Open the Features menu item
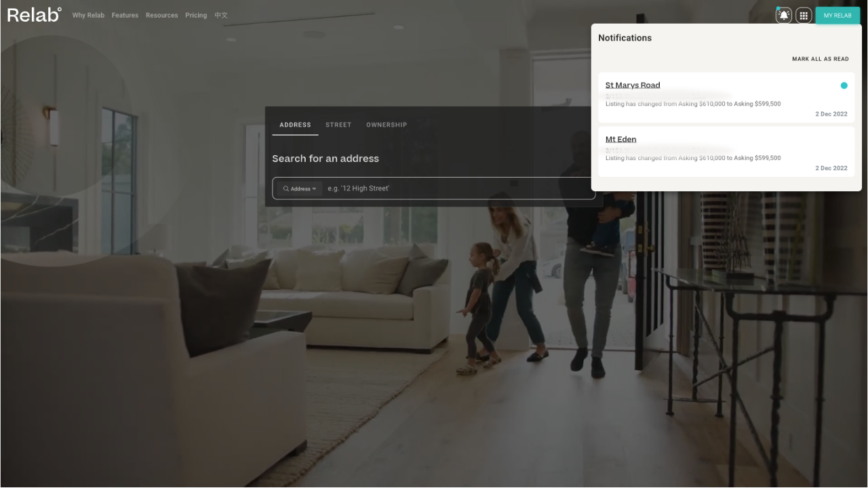 [125, 15]
